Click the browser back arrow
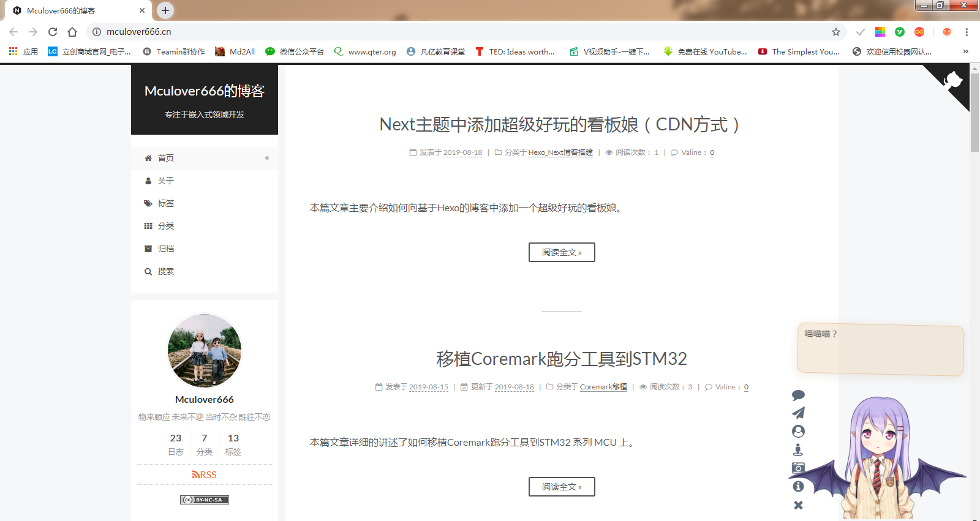 [x=13, y=32]
